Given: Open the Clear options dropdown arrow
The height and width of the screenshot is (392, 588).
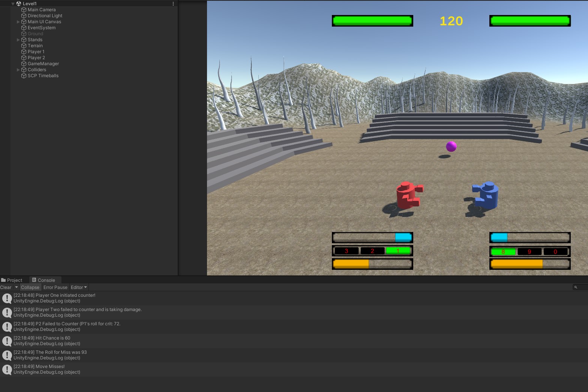Looking at the screenshot, I should (16, 287).
